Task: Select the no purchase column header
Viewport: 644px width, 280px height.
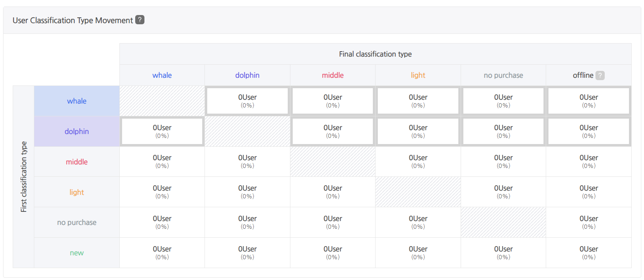Action: pyautogui.click(x=503, y=75)
